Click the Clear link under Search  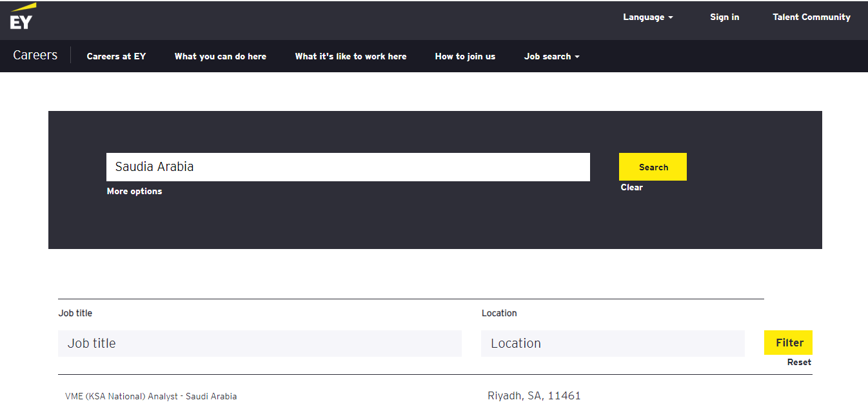click(x=631, y=187)
